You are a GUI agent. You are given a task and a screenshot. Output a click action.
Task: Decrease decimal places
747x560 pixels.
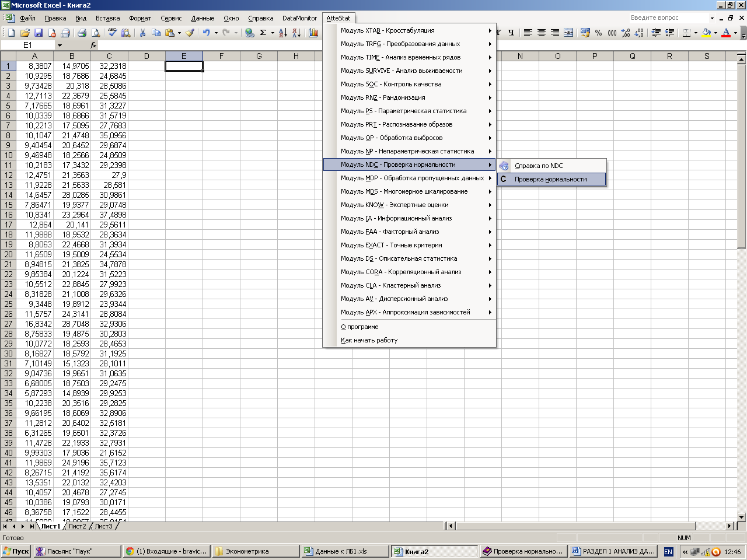[639, 33]
